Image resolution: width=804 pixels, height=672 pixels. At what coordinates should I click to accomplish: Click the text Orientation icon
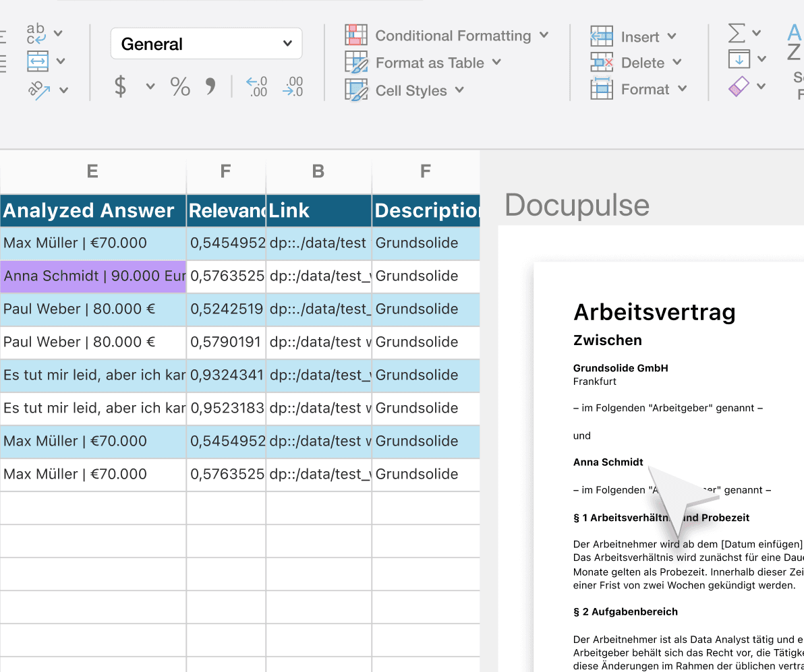pyautogui.click(x=39, y=90)
